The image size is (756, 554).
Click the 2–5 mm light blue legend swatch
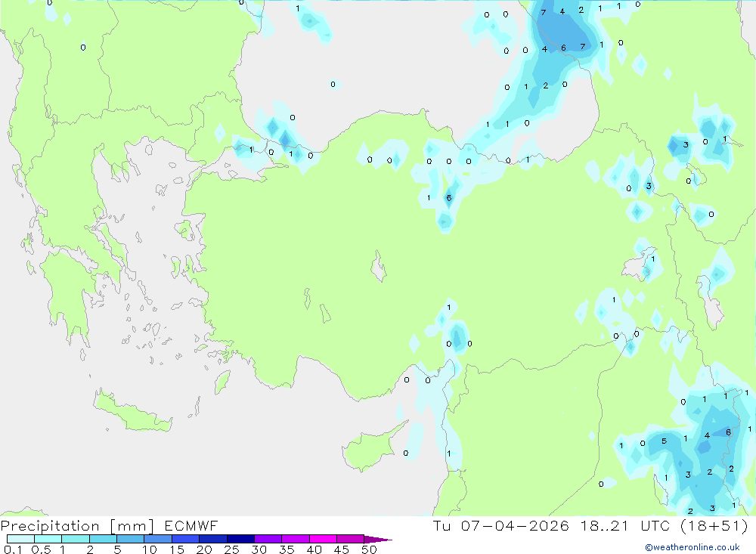tap(103, 539)
